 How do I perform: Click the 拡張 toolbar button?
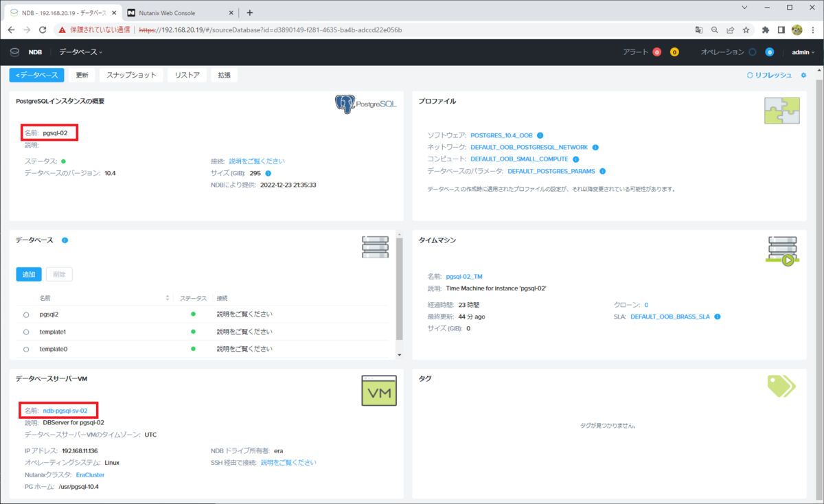click(225, 76)
